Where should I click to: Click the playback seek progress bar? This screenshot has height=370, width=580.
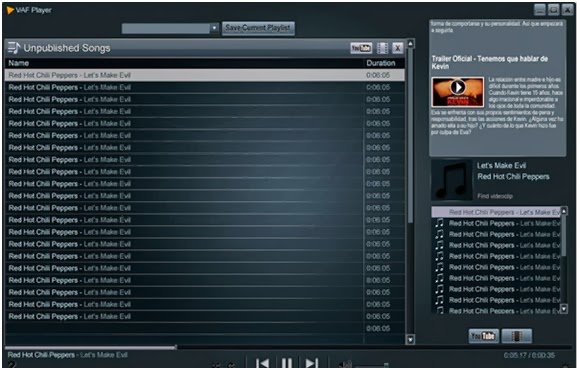click(289, 347)
